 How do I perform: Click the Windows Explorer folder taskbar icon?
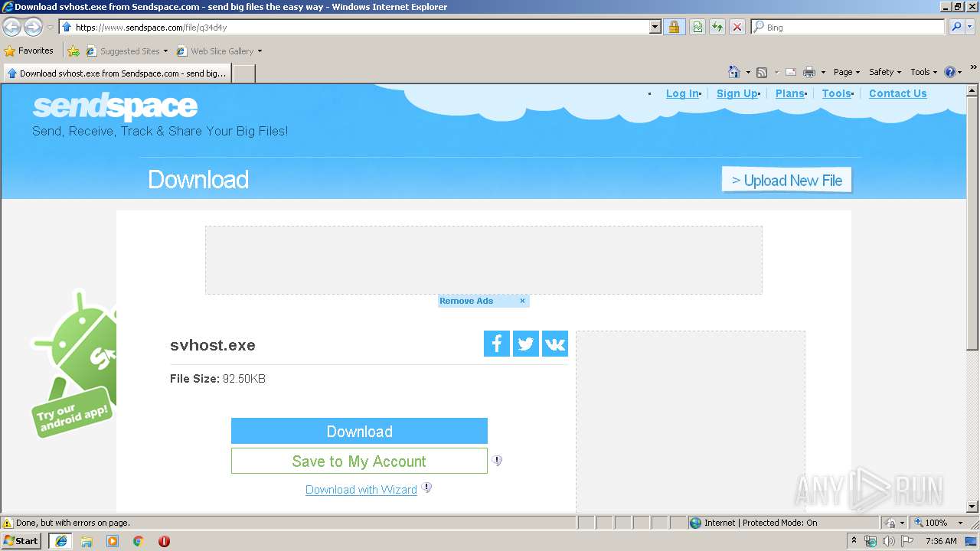click(x=87, y=541)
